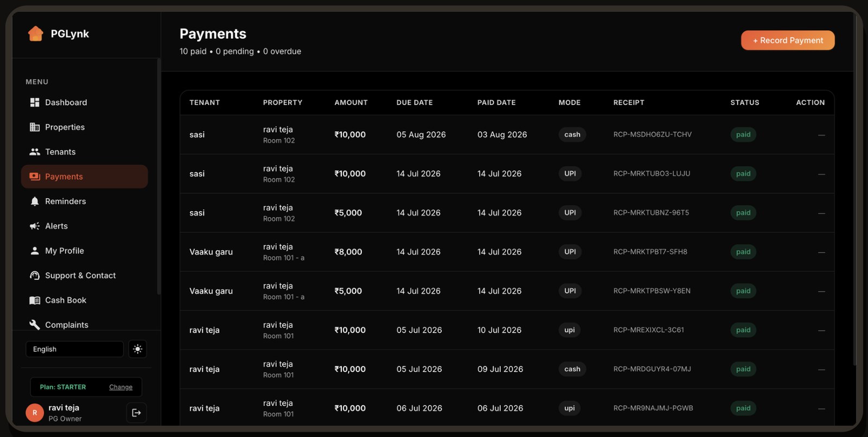Click the payments table vertical scrollbar

pos(856,190)
